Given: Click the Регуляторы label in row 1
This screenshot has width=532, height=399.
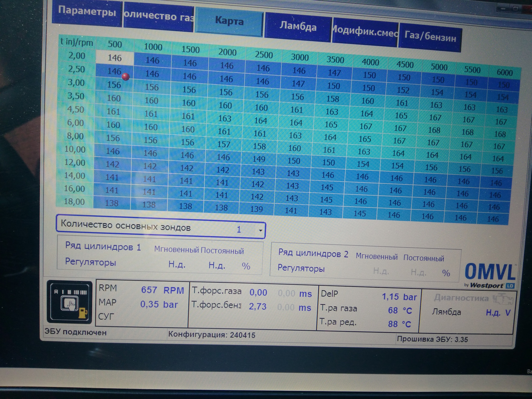Looking at the screenshot, I should click(x=90, y=262).
